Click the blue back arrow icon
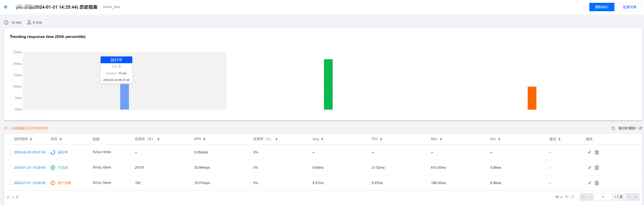The height and width of the screenshot is (205, 644). pyautogui.click(x=6, y=7)
